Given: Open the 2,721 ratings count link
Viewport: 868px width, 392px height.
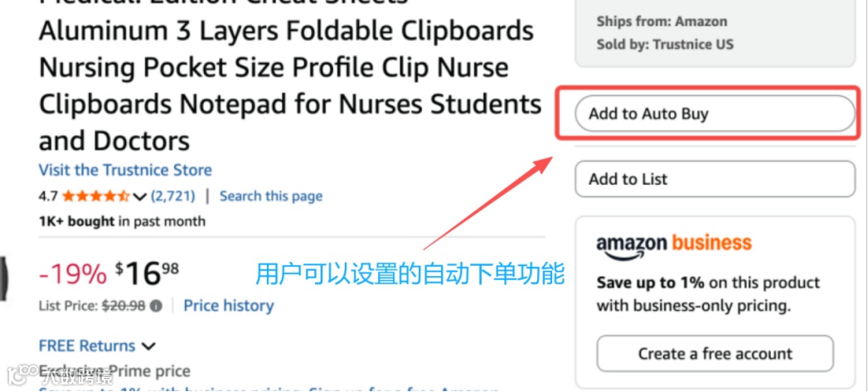Looking at the screenshot, I should [x=173, y=196].
